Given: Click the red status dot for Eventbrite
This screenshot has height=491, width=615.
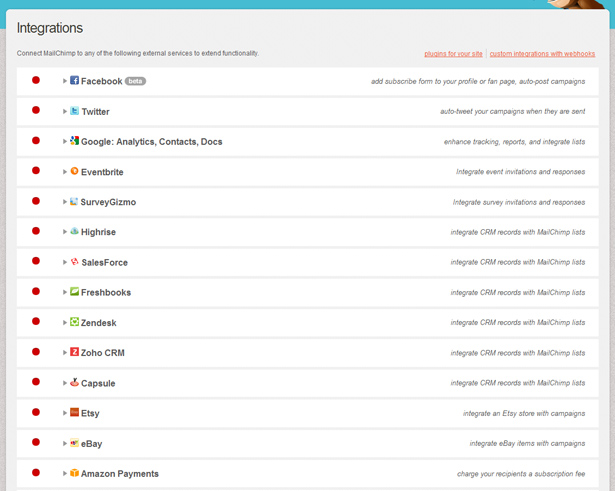Looking at the screenshot, I should pyautogui.click(x=36, y=171).
